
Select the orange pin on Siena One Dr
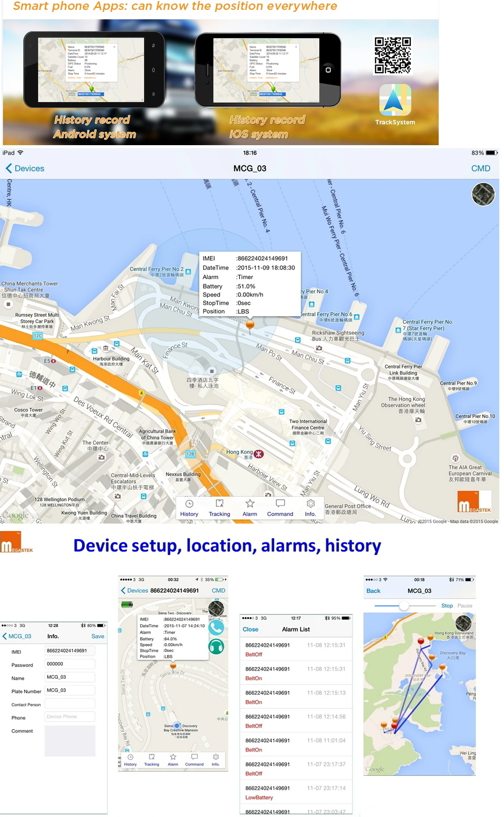click(173, 666)
